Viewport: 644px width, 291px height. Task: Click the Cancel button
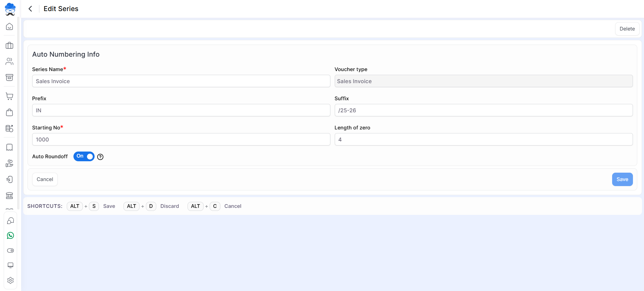45,179
